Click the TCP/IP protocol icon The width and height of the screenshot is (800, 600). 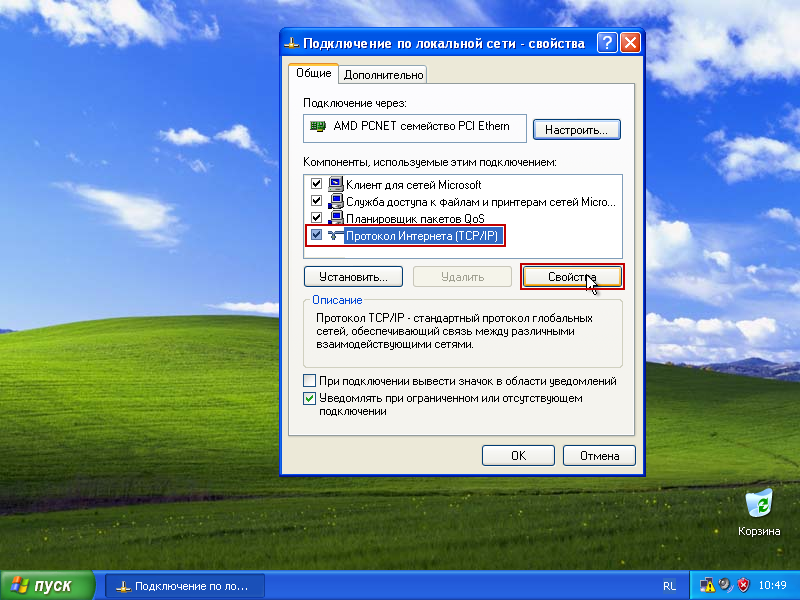[336, 235]
